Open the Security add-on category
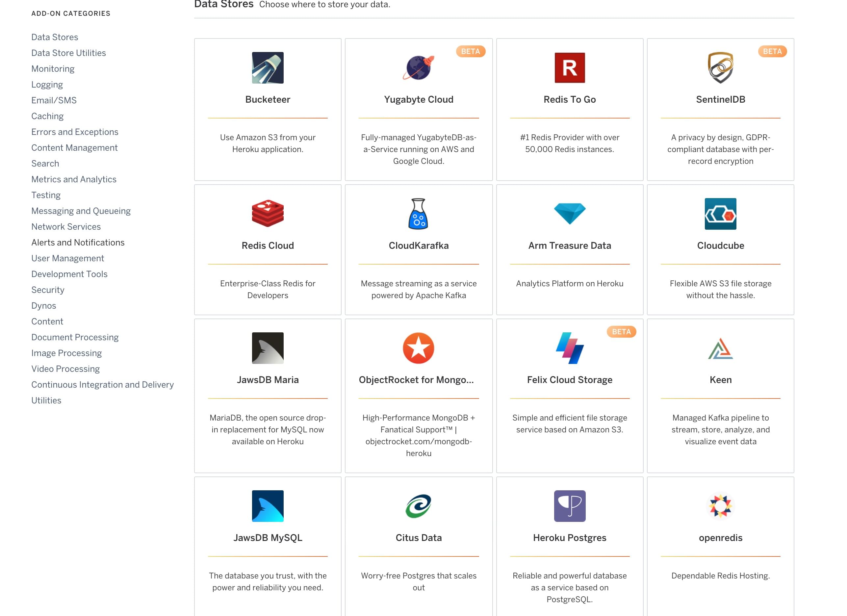 coord(47,290)
